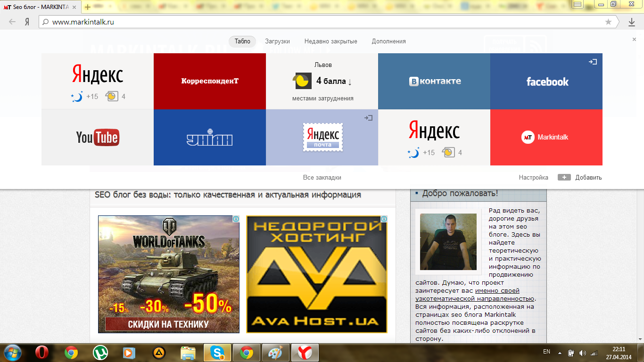This screenshot has width=644, height=362.
Task: Open Paint from the taskbar
Action: coord(275,353)
